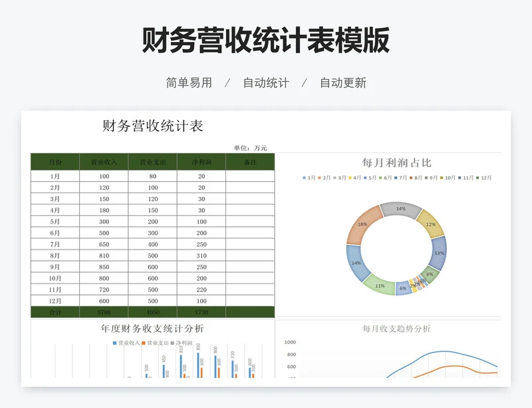Select the 5月 income cell showing 300
532x408 pixels.
click(104, 222)
